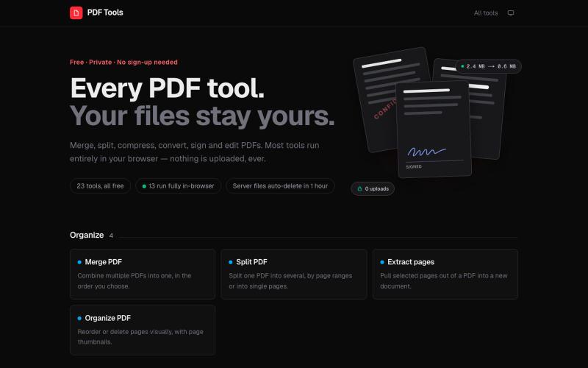Click the blue dot beside Extract pages

(x=382, y=262)
